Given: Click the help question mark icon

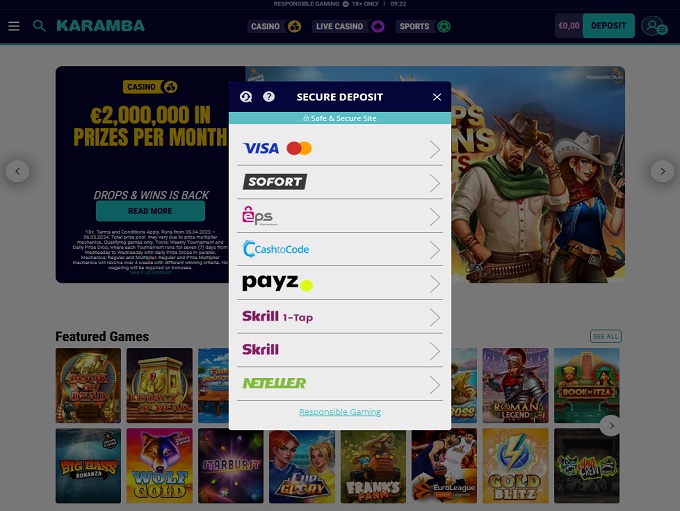Looking at the screenshot, I should [x=269, y=97].
